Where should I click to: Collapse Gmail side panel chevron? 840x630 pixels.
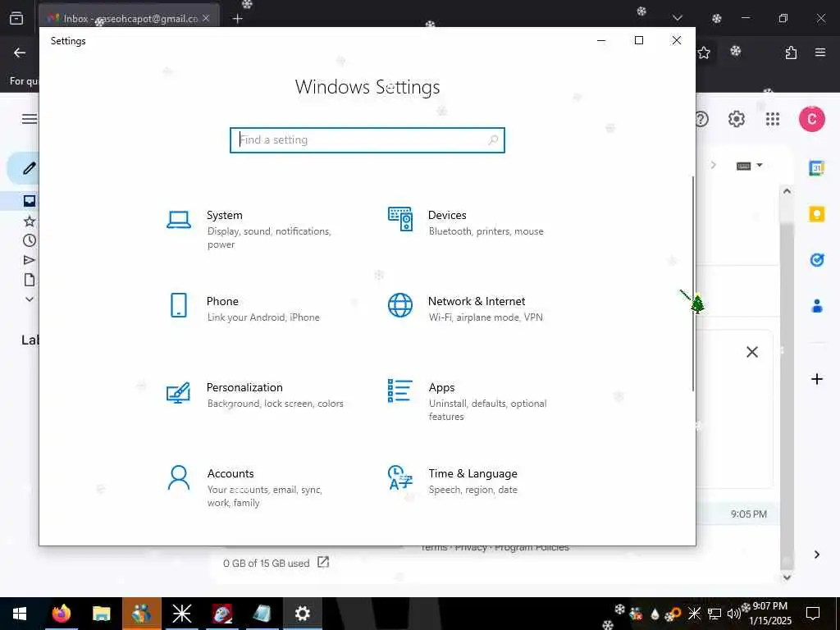pyautogui.click(x=816, y=555)
